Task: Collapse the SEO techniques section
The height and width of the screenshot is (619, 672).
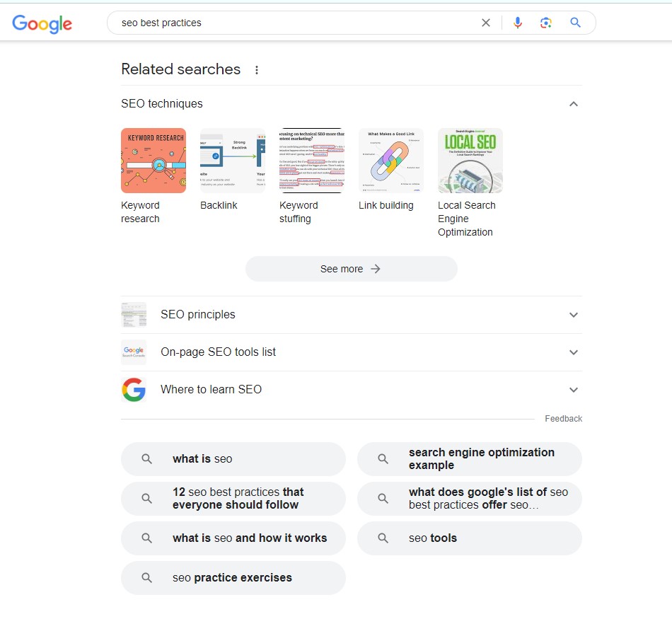Action: point(574,103)
